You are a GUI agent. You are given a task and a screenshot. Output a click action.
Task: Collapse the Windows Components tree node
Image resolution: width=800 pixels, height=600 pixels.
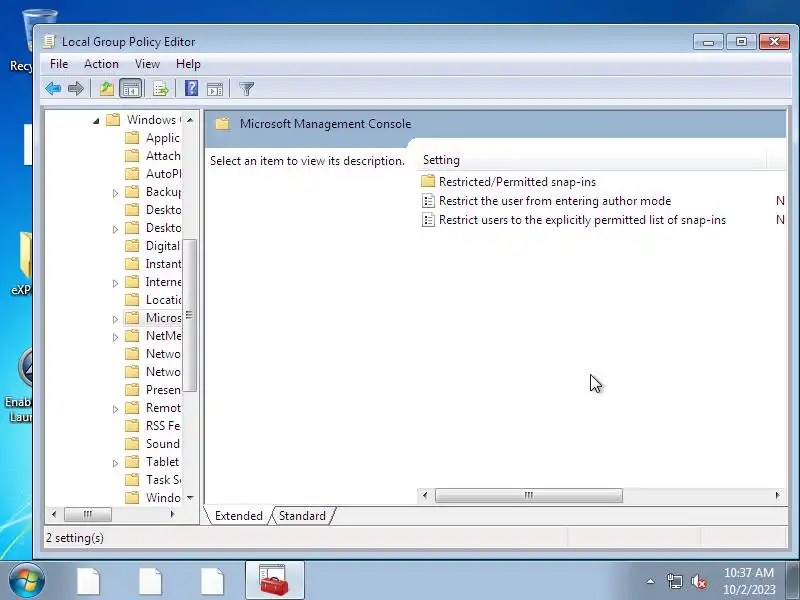click(96, 121)
